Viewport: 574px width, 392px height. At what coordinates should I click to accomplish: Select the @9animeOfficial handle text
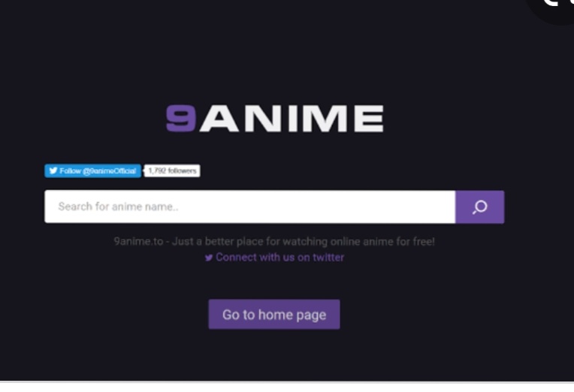click(x=109, y=171)
